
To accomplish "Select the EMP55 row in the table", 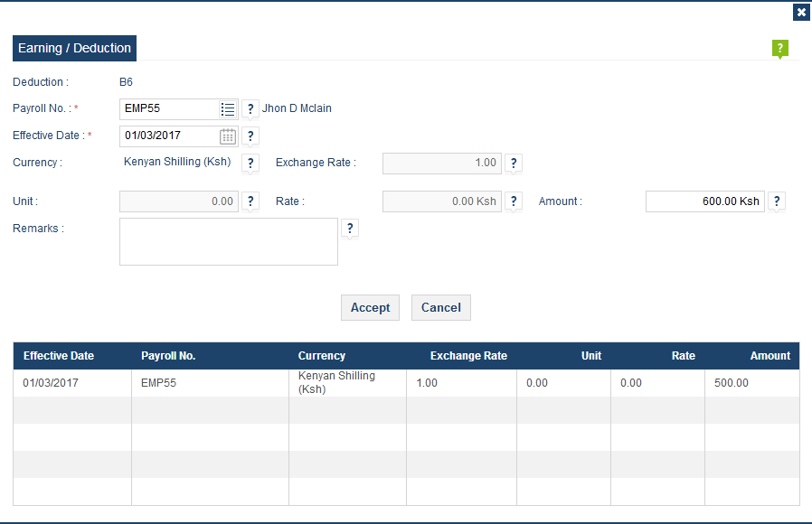I will (x=407, y=383).
